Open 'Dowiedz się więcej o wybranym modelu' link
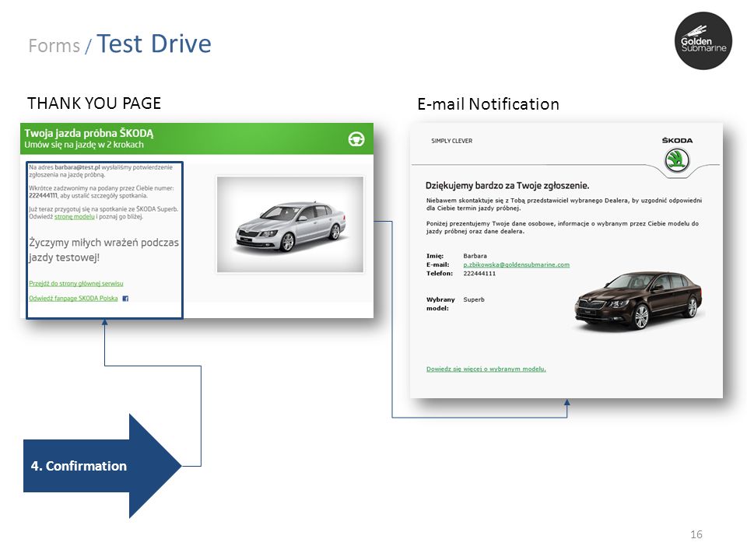This screenshot has width=747, height=560. (x=486, y=369)
